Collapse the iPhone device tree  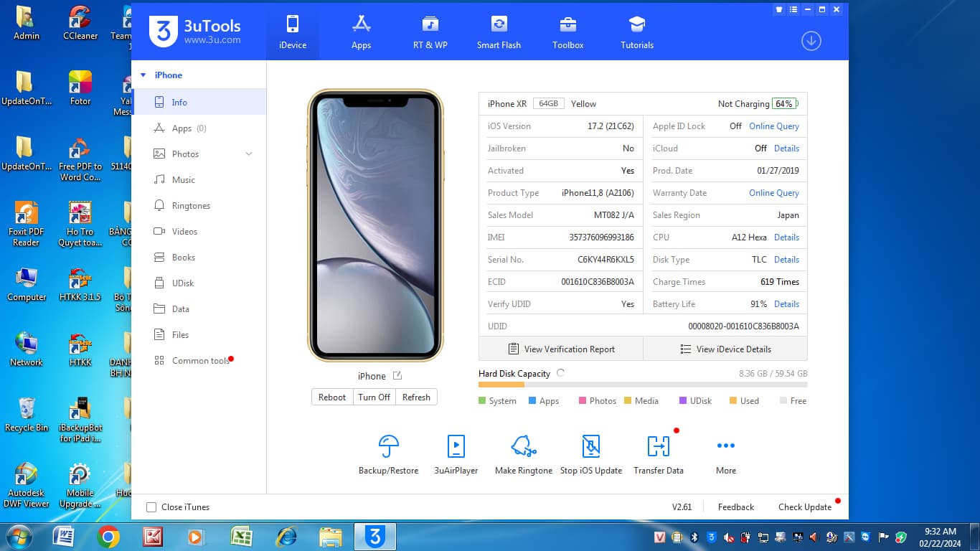[143, 75]
